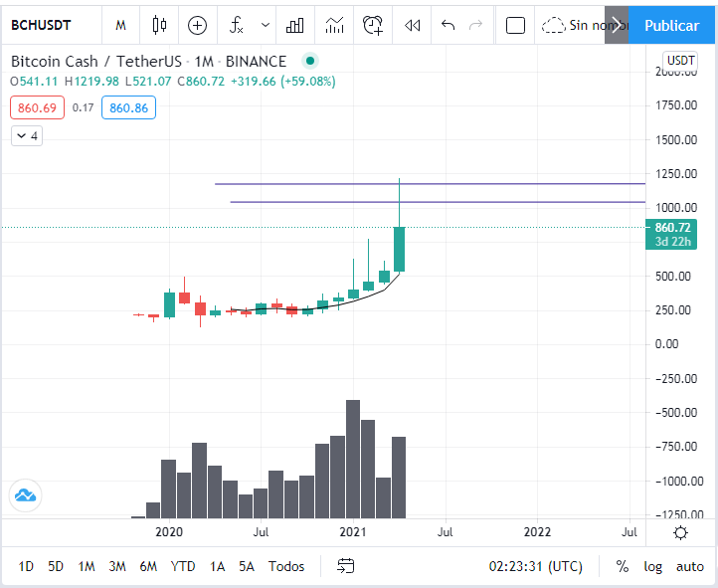Click the 2020 label on time axis
The width and height of the screenshot is (718, 588).
[169, 532]
